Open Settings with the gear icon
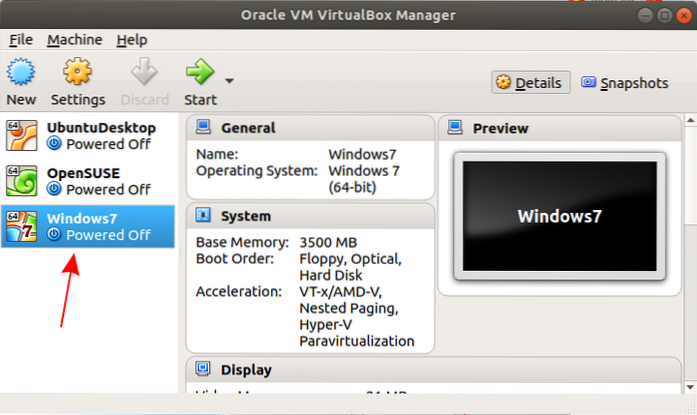The width and height of the screenshot is (697, 415). point(78,74)
